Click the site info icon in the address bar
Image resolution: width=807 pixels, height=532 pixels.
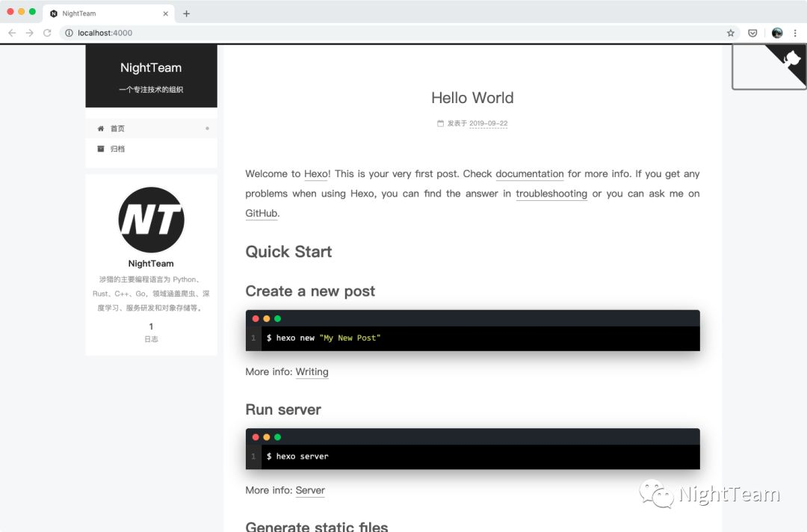(69, 33)
